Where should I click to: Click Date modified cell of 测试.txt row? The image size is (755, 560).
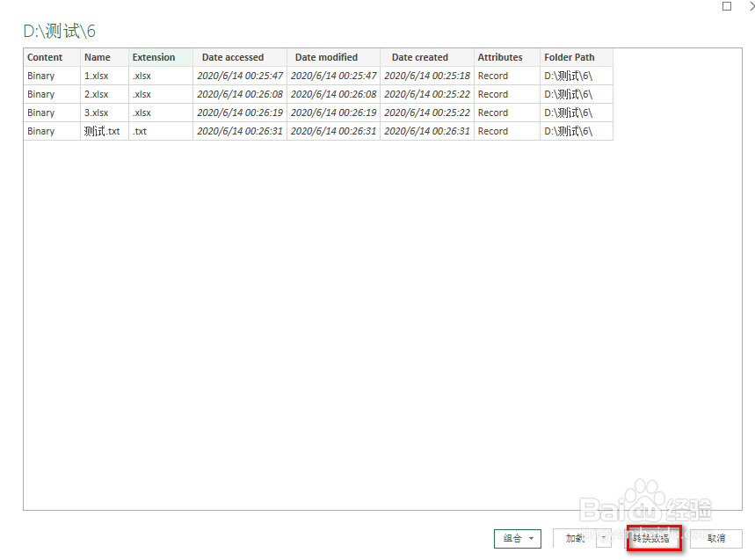[334, 131]
